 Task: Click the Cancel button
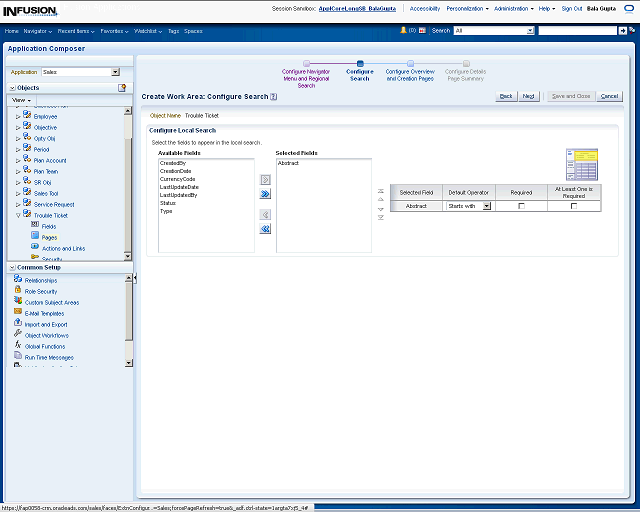[609, 96]
